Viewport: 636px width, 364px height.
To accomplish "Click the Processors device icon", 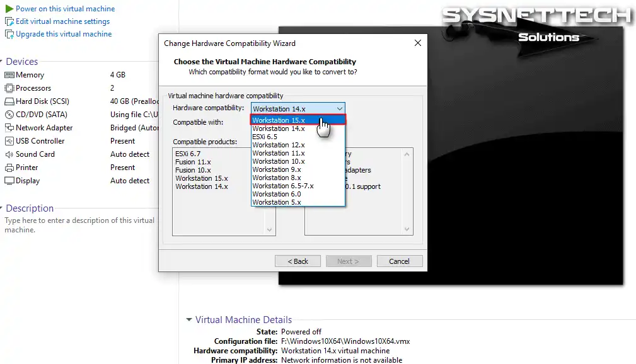I will coord(9,88).
